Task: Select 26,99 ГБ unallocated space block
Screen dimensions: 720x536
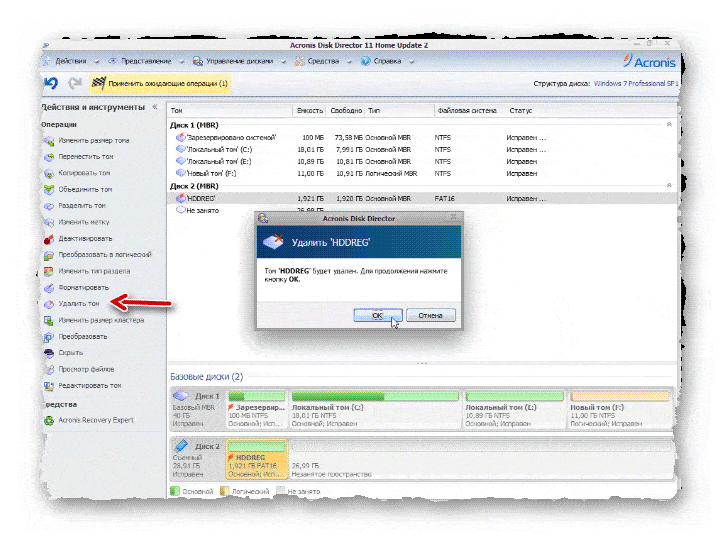Action: coord(480,459)
